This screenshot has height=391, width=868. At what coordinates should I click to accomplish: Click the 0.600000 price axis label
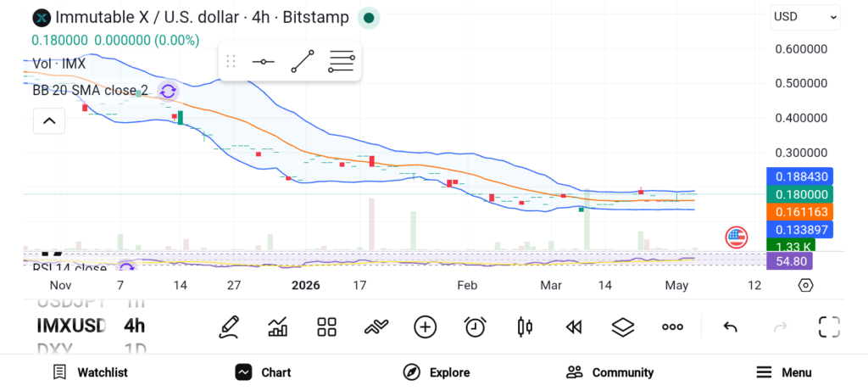coord(801,48)
